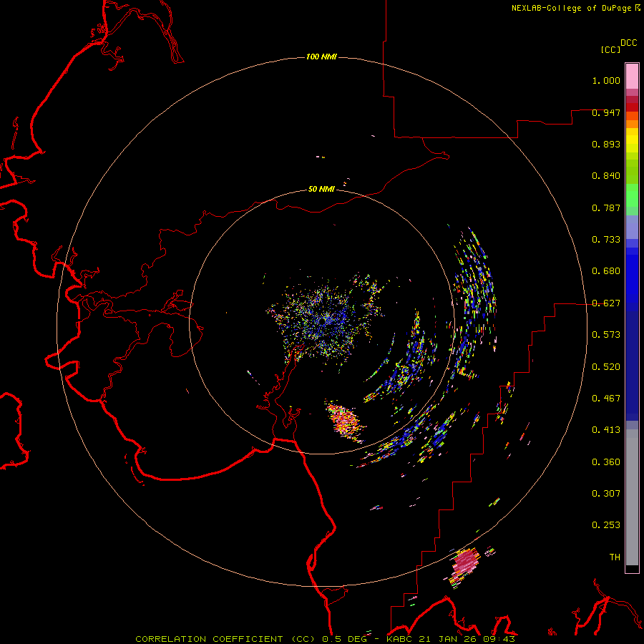The width and height of the screenshot is (644, 644).
Task: Click the 21 JAN 26 09:43 timestamp
Action: coord(467,639)
